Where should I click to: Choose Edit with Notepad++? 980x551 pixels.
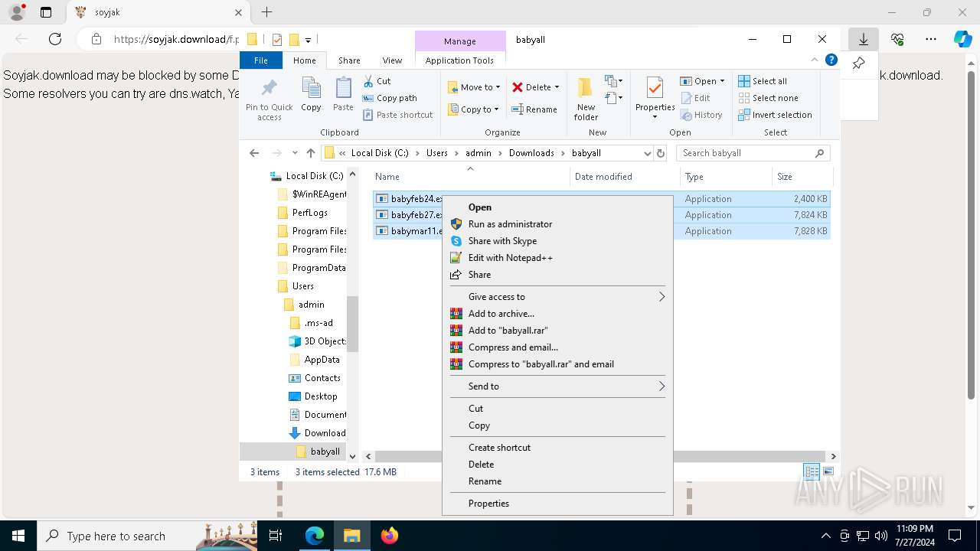(557, 258)
